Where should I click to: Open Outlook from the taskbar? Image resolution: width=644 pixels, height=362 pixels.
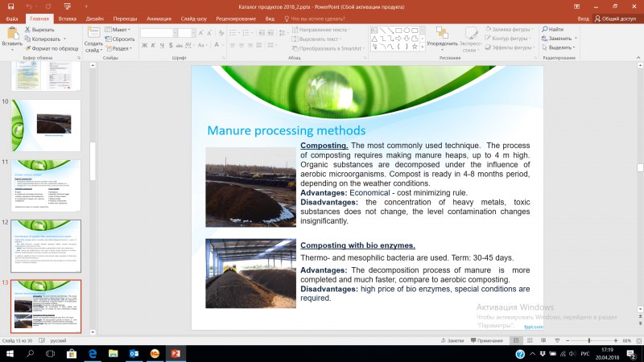pos(134,353)
